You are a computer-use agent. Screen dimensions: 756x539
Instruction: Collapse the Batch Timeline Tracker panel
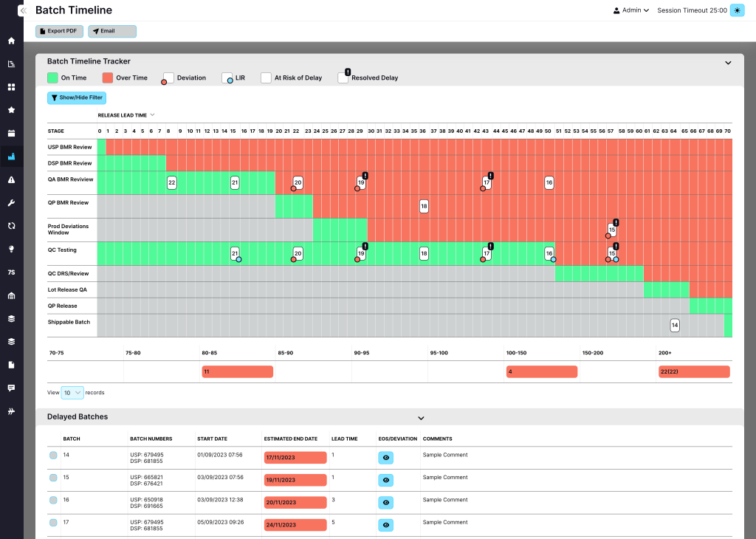click(728, 63)
